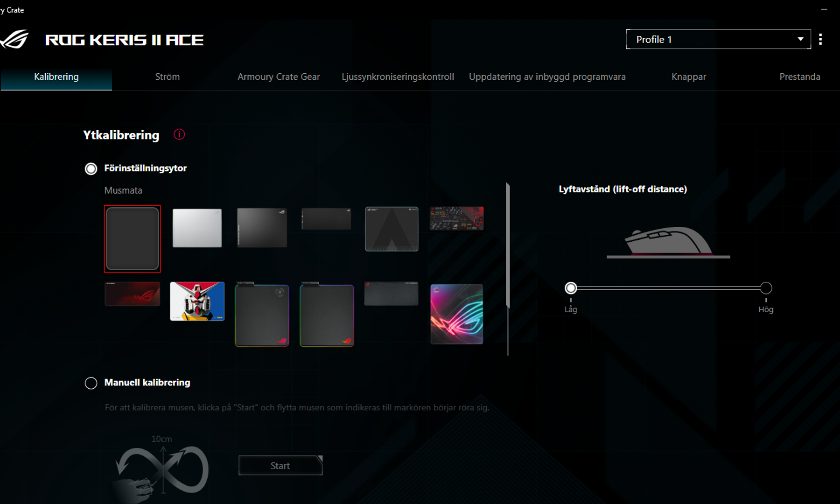
Task: Choose the RGB-edged pad without circular emblem
Action: click(x=327, y=315)
